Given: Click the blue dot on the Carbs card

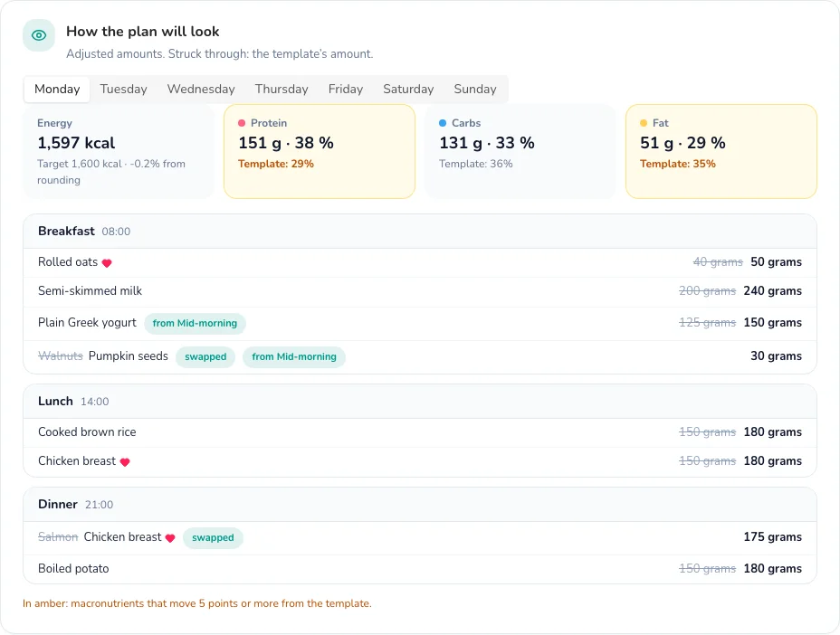Looking at the screenshot, I should (x=443, y=123).
